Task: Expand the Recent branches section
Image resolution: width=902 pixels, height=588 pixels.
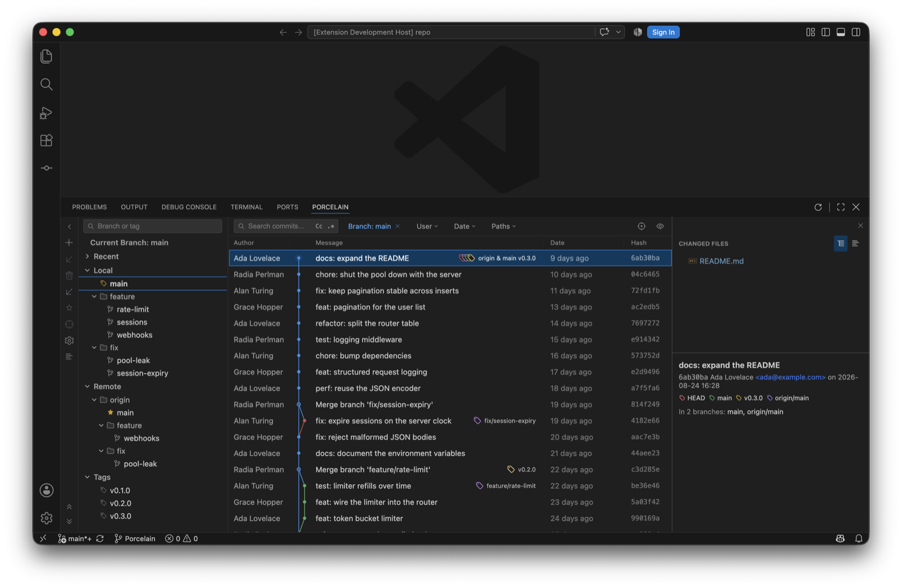Action: 87,257
